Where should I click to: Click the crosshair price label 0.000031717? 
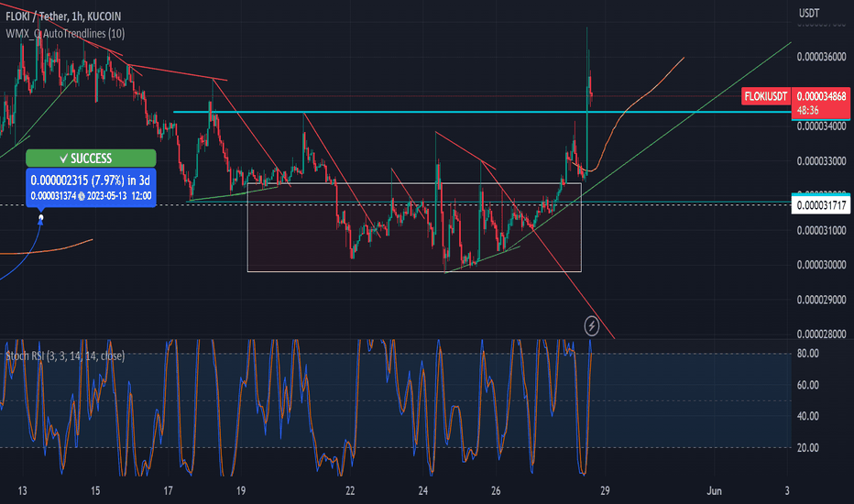821,205
